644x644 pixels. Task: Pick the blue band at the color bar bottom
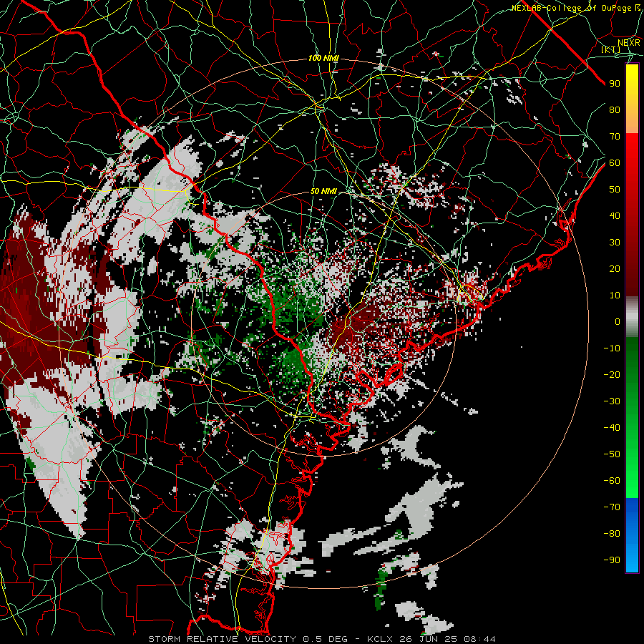click(x=632, y=535)
